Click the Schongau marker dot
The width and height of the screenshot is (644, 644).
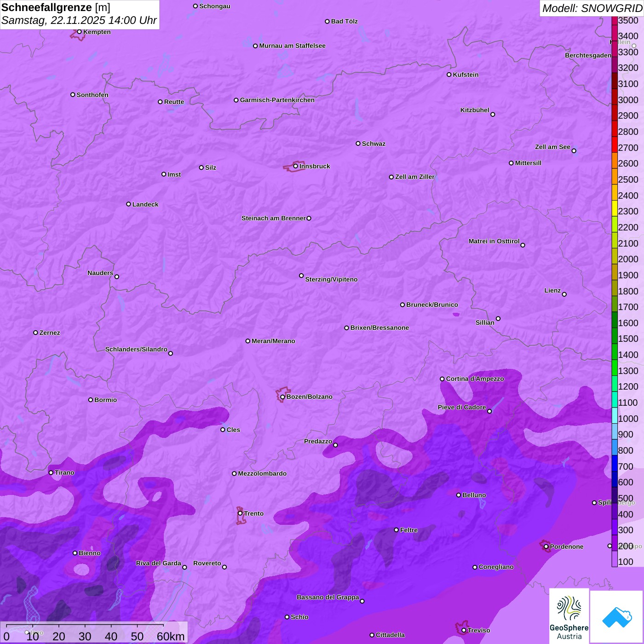[x=195, y=6]
